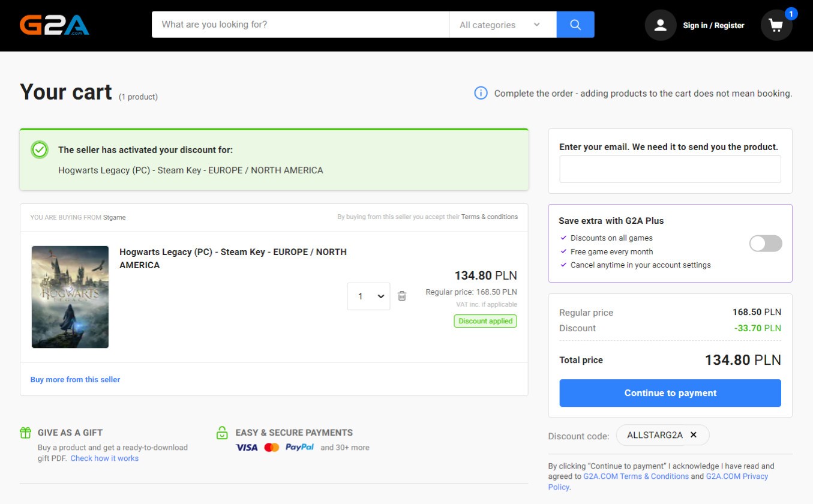Viewport: 813px width, 504px height.
Task: Click the info icon beside Complete the order
Action: [481, 93]
